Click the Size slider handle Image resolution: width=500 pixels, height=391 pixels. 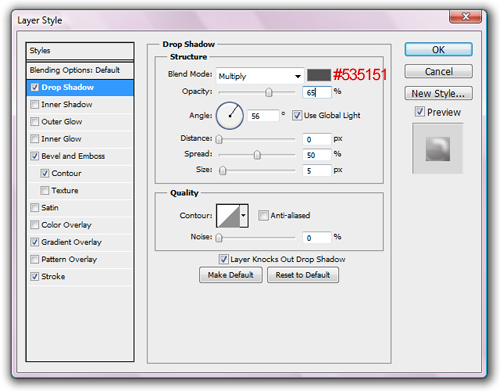pyautogui.click(x=222, y=171)
